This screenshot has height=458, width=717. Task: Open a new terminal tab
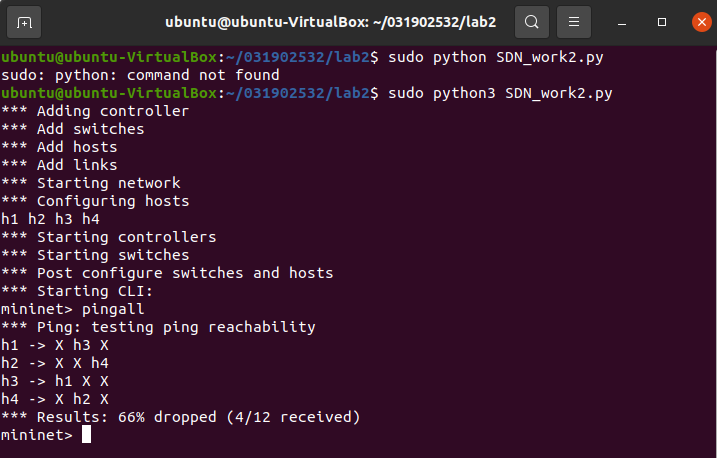click(x=24, y=21)
